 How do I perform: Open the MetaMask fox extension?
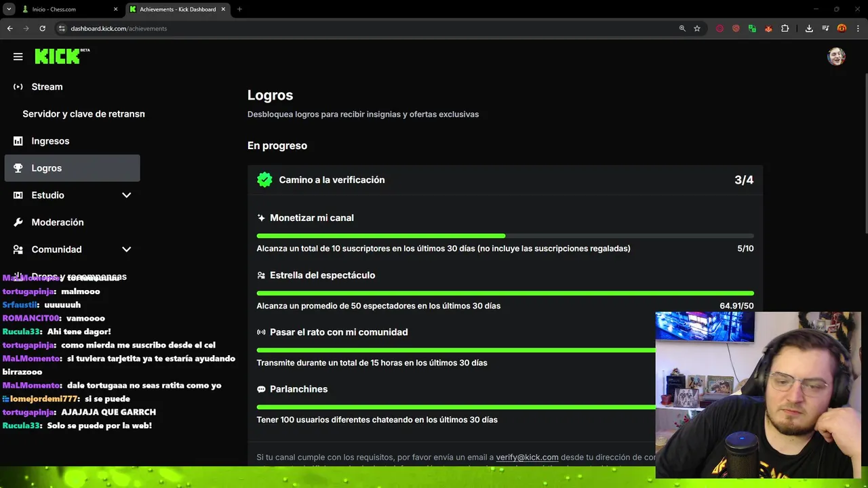(x=768, y=28)
